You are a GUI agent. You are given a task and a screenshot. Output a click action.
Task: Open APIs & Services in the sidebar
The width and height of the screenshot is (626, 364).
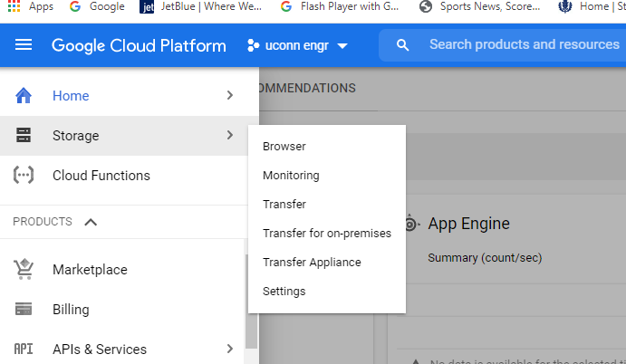pyautogui.click(x=121, y=350)
